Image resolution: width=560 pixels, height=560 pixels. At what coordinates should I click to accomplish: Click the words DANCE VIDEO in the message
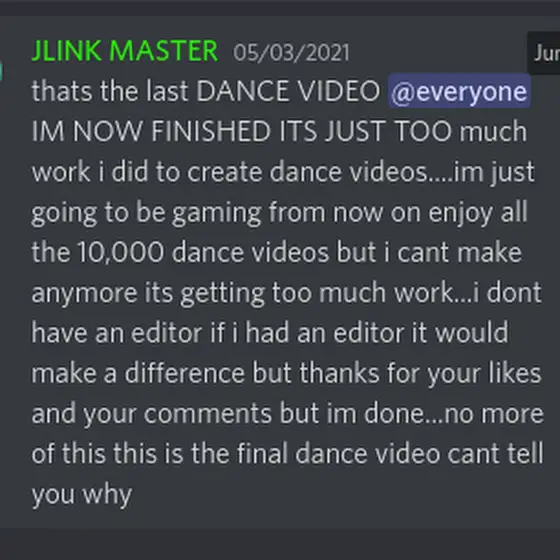[x=289, y=91]
